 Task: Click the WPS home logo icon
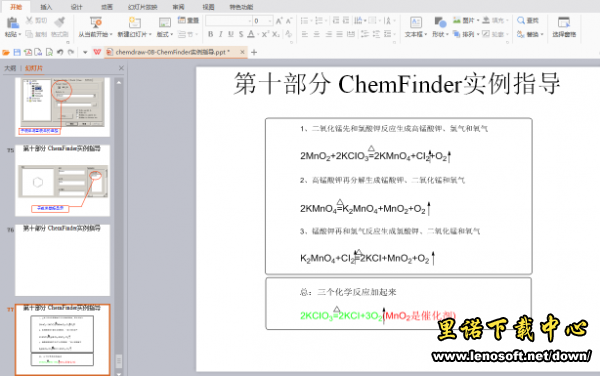(97, 52)
